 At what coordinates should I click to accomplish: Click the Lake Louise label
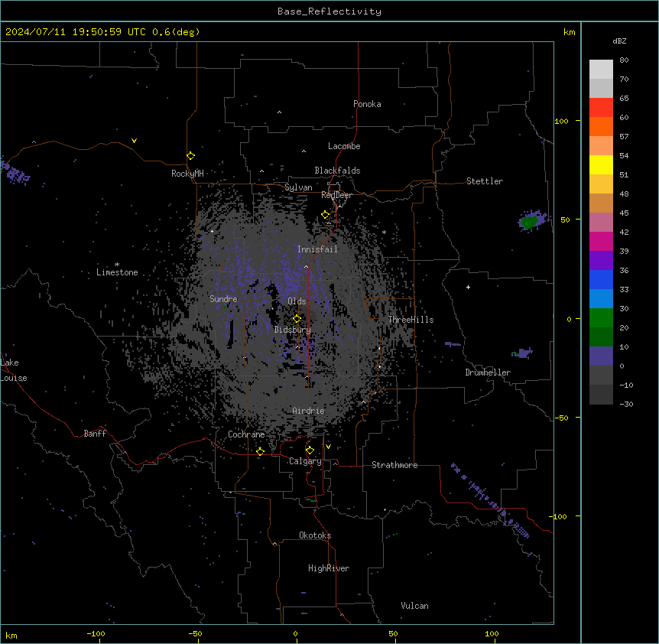[14, 370]
